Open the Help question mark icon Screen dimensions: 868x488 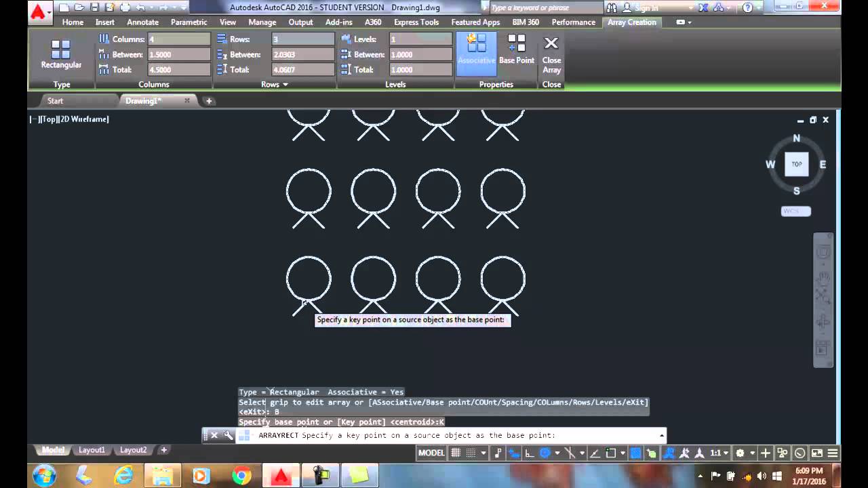(x=748, y=7)
